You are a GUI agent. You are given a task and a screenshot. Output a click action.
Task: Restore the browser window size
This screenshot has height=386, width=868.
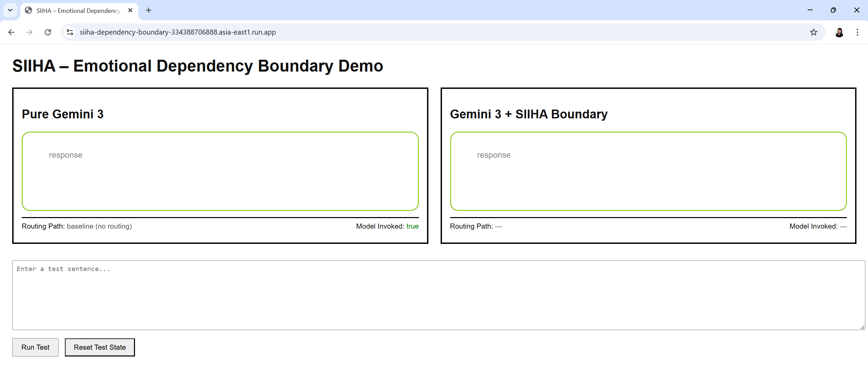point(833,10)
